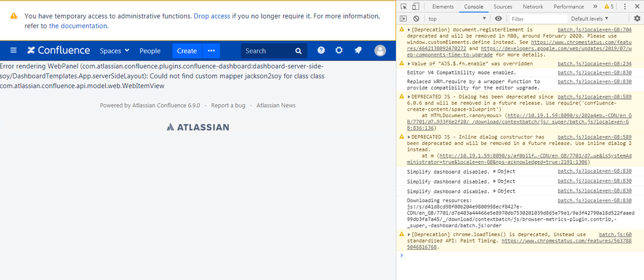
Task: Click the search magnifier icon
Action: pyautogui.click(x=298, y=51)
